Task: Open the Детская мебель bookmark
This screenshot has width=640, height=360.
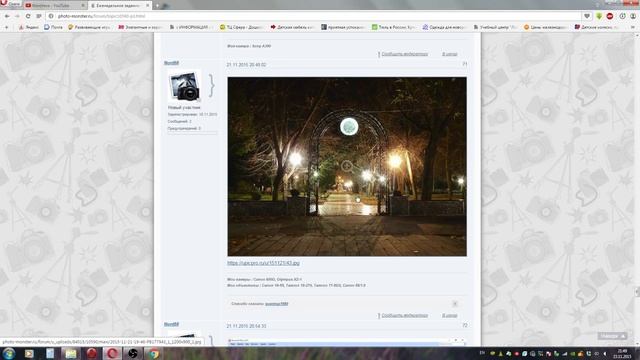Action: pos(292,27)
